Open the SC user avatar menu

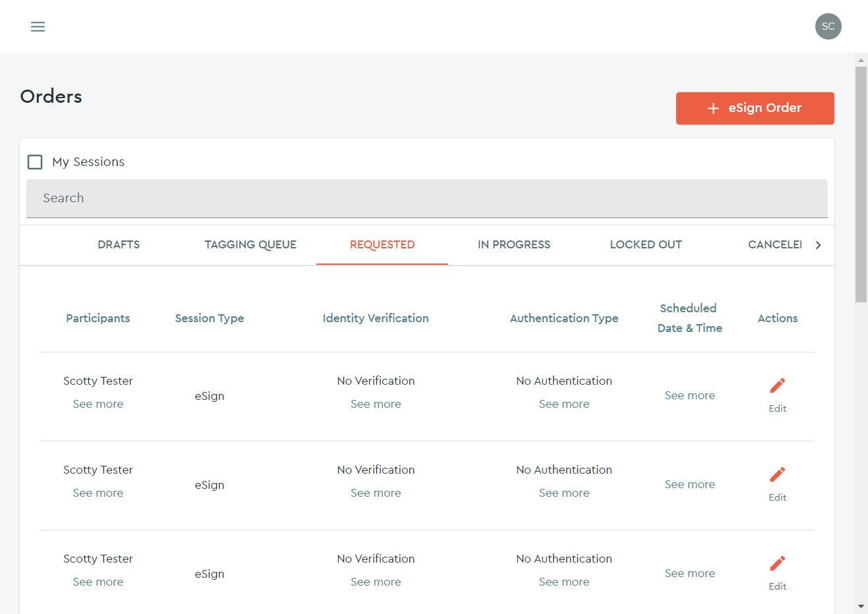(x=828, y=26)
